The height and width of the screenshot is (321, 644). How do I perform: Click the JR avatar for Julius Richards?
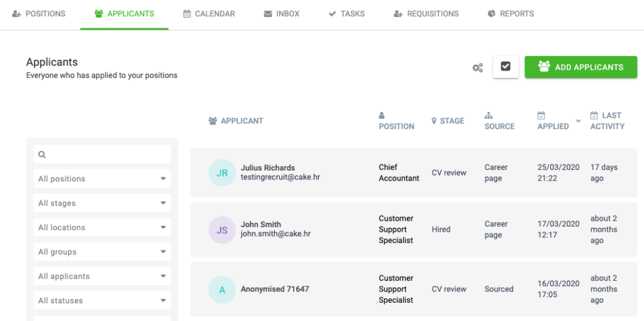coord(222,173)
